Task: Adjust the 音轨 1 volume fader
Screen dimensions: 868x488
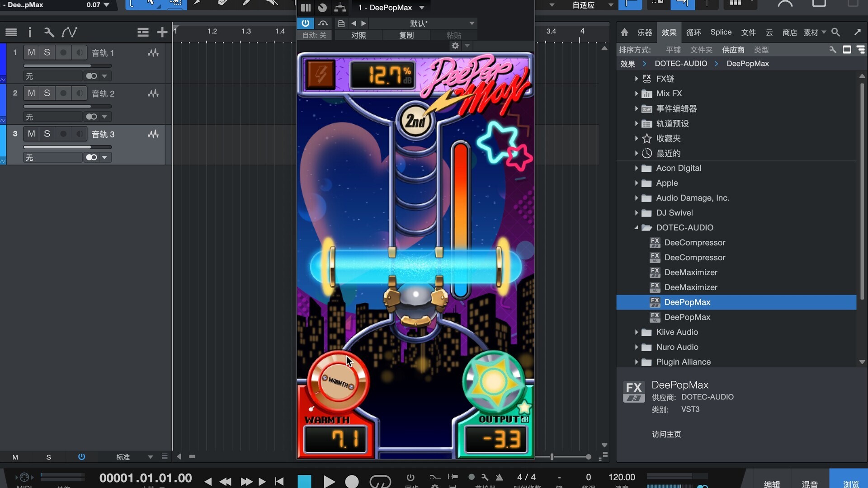Action: point(67,66)
